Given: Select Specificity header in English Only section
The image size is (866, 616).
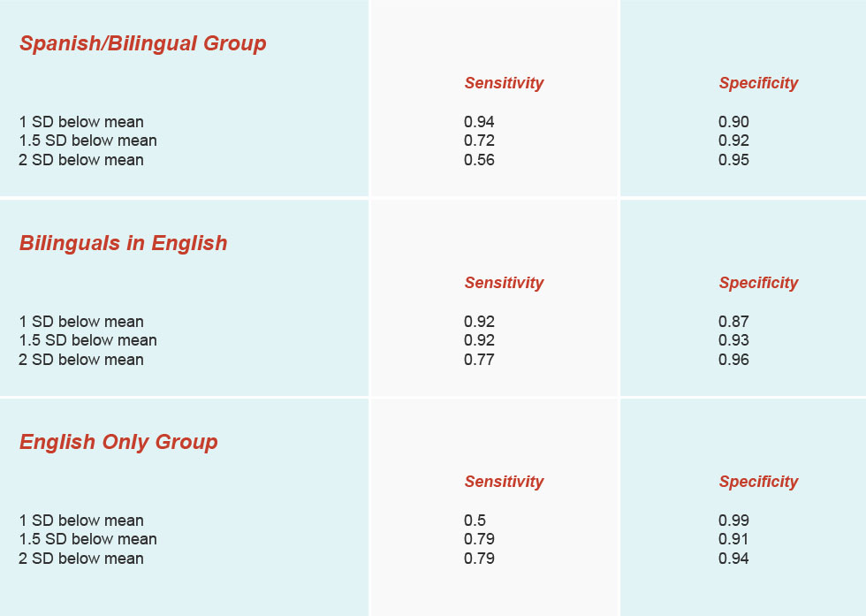Looking at the screenshot, I should click(x=758, y=482).
